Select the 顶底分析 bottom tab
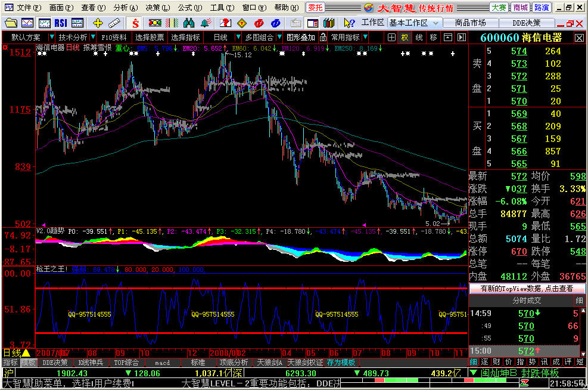Screen dimensions: 588x390 click(234, 363)
